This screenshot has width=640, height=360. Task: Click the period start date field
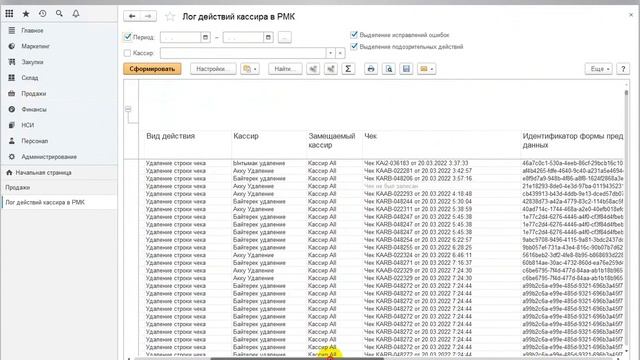180,37
